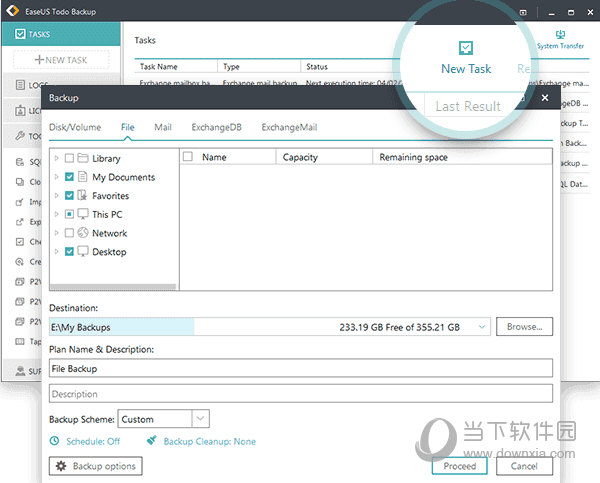The width and height of the screenshot is (600, 483).
Task: Click the This PC monitor icon
Action: (83, 214)
